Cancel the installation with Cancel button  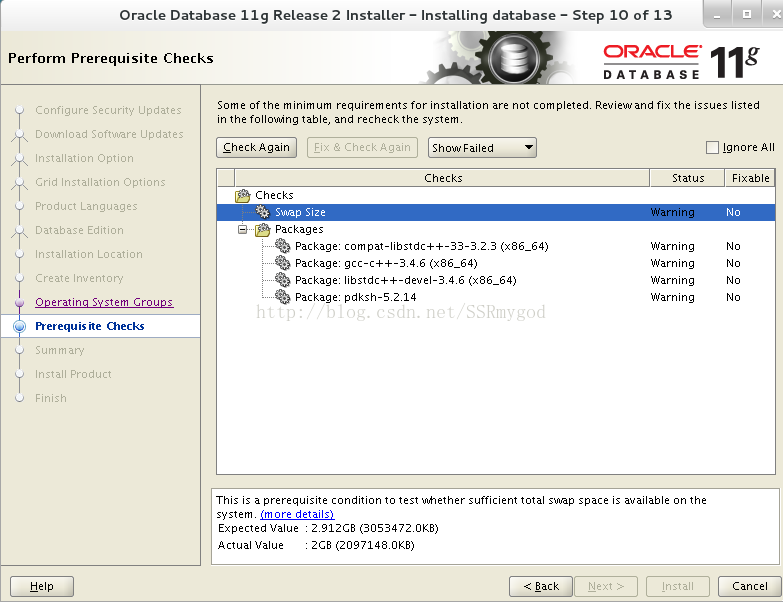click(750, 587)
